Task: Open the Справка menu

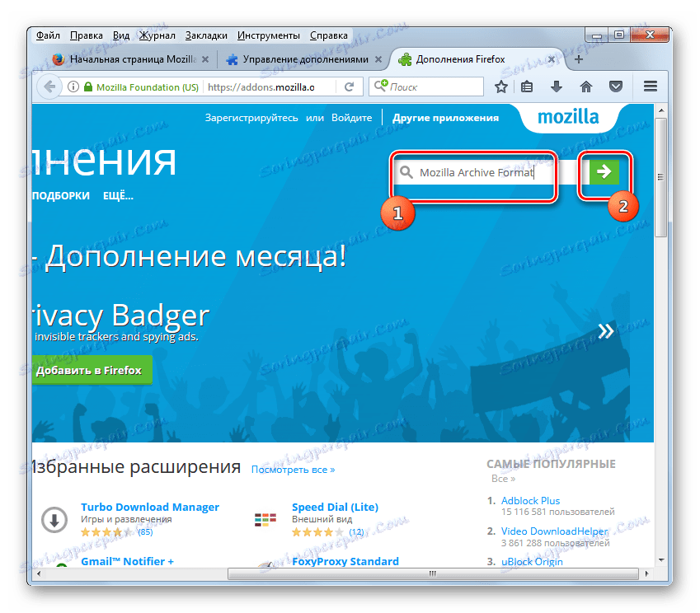Action: point(329,35)
